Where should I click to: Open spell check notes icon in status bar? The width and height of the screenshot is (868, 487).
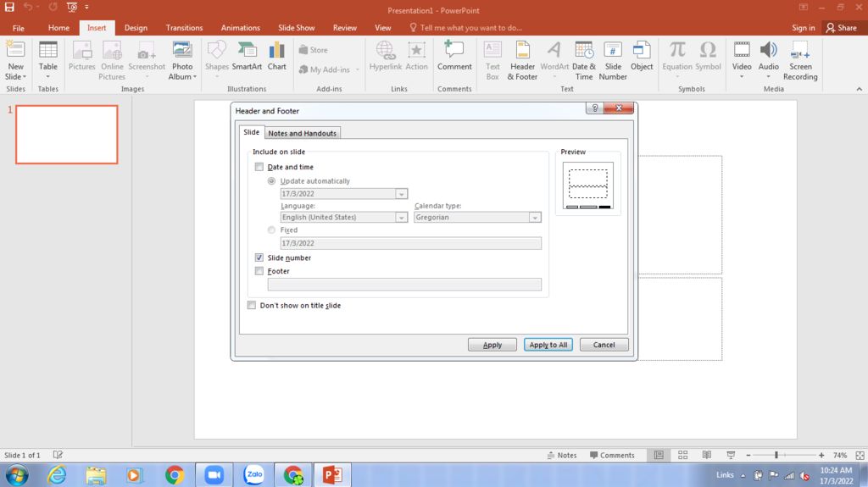click(58, 455)
